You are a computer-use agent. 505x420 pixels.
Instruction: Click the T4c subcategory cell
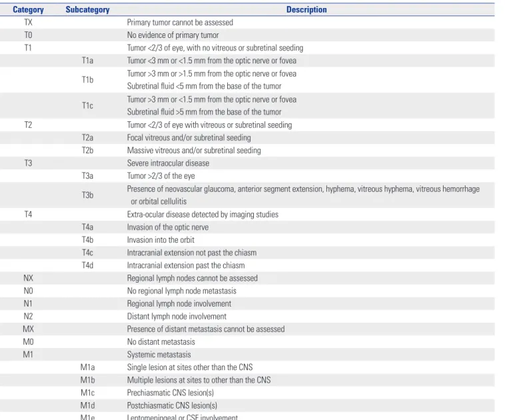coord(87,253)
